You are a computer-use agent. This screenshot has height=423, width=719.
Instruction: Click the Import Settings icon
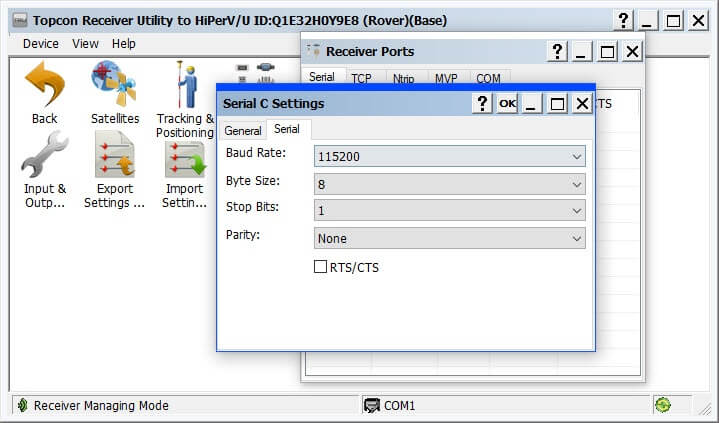(x=185, y=157)
